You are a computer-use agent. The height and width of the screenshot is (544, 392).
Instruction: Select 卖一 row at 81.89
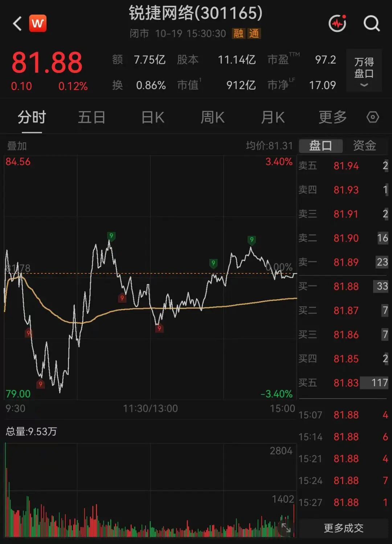click(x=343, y=262)
